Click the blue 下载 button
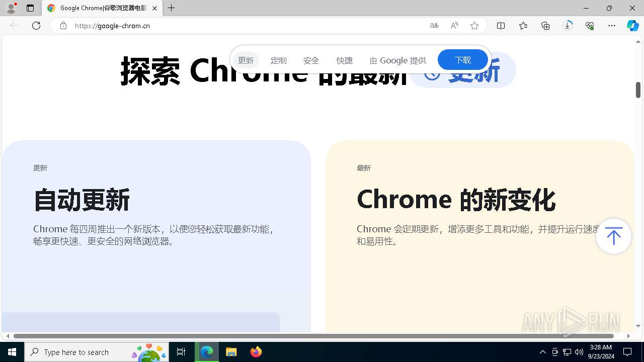This screenshot has height=362, width=644. (463, 60)
